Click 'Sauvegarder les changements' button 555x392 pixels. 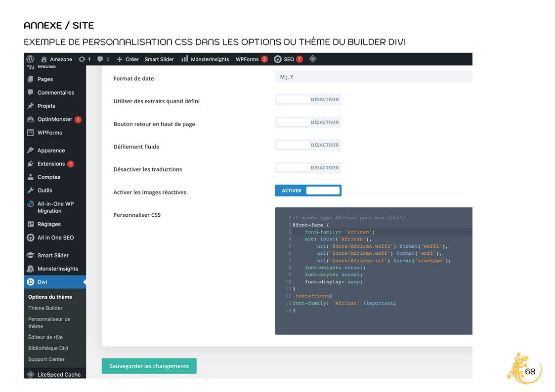149,366
